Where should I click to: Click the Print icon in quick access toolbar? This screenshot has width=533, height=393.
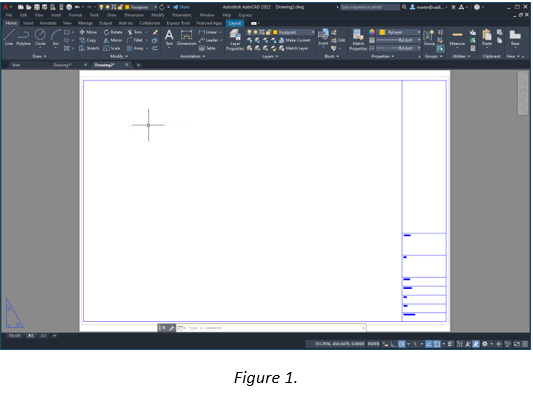point(69,7)
